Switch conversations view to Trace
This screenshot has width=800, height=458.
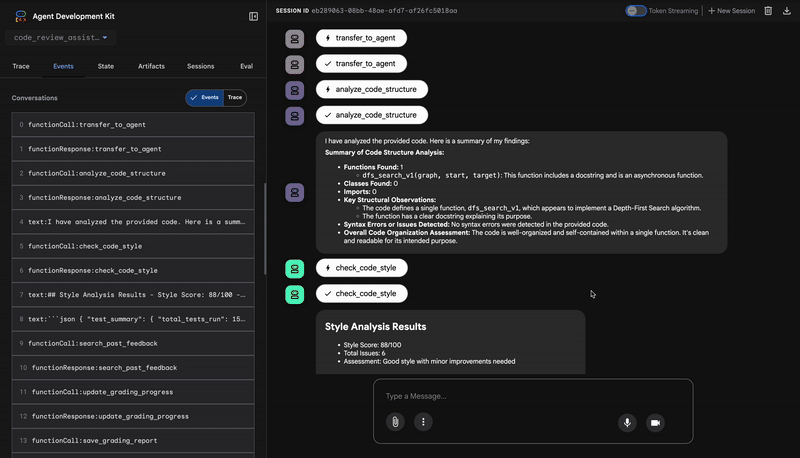[x=235, y=98]
